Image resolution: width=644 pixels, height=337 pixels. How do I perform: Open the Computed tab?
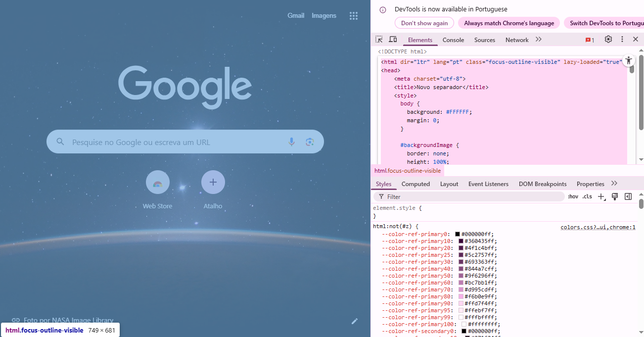point(415,184)
